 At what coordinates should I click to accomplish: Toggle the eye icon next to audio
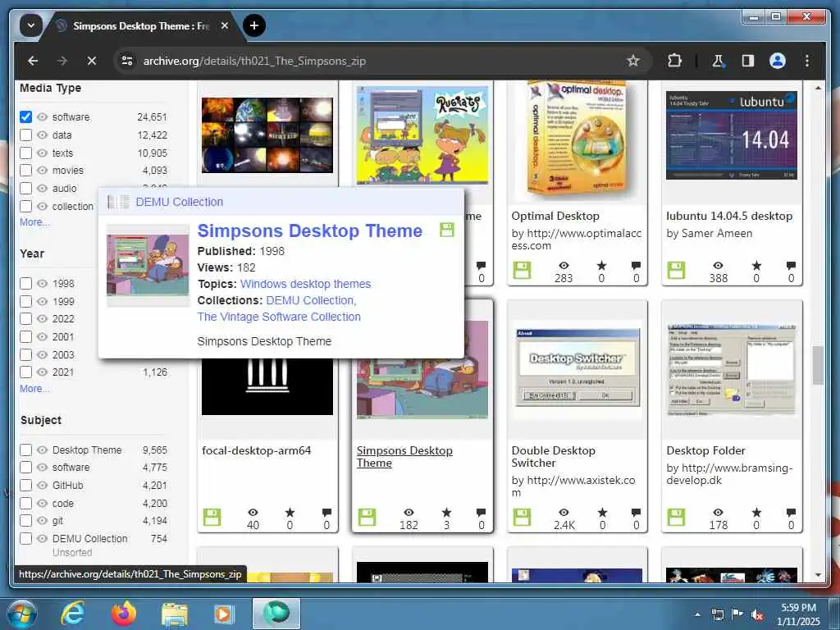(x=43, y=189)
